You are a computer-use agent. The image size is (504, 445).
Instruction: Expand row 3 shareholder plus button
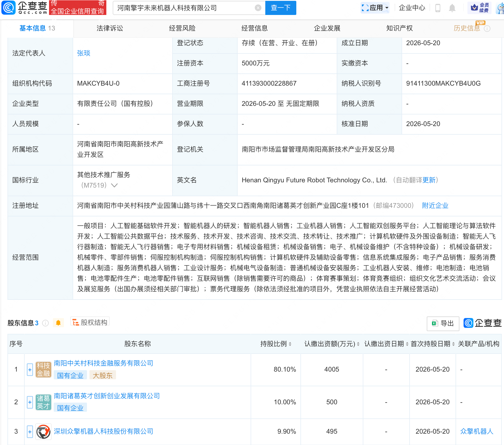click(x=30, y=432)
